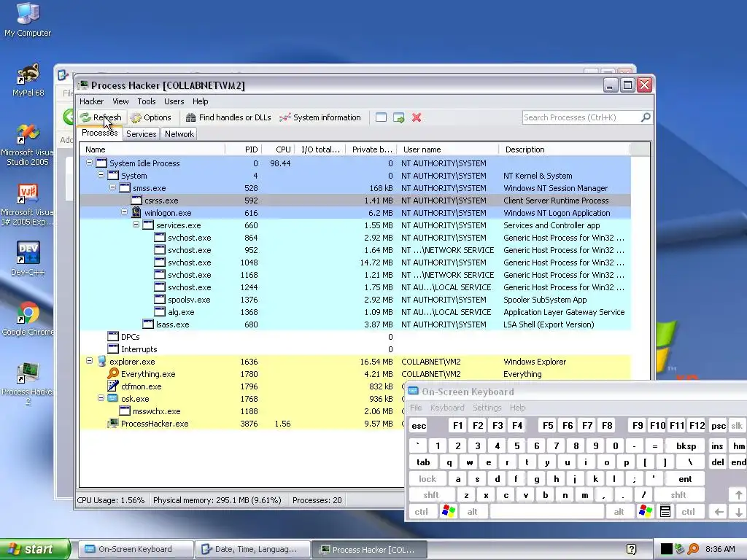Click the Everything tray icon
747x560 pixels.
[x=693, y=549]
